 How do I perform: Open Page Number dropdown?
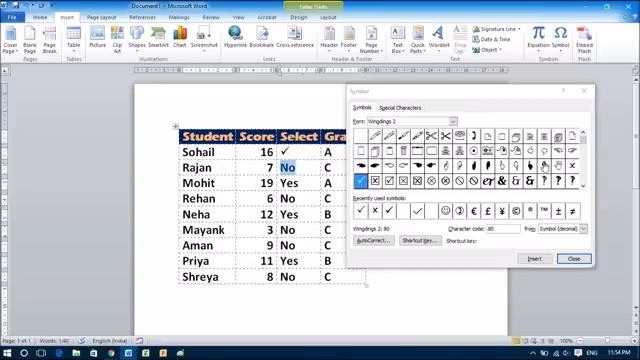371,40
